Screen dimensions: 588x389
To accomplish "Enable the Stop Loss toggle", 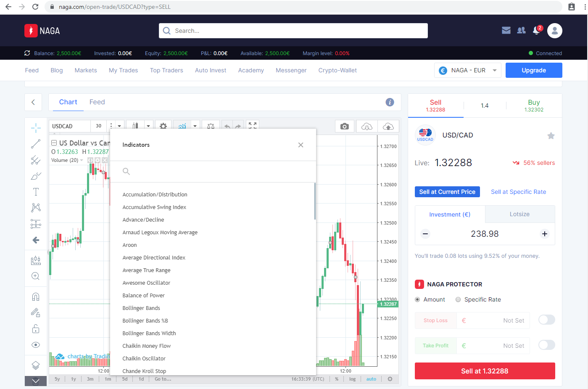I will pyautogui.click(x=547, y=320).
